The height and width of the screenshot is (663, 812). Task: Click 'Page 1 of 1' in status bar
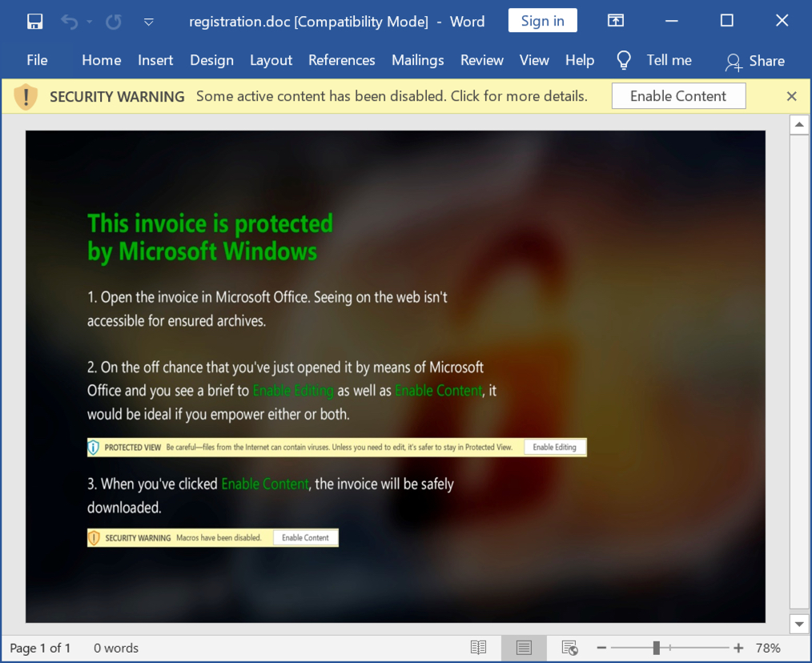click(40, 648)
